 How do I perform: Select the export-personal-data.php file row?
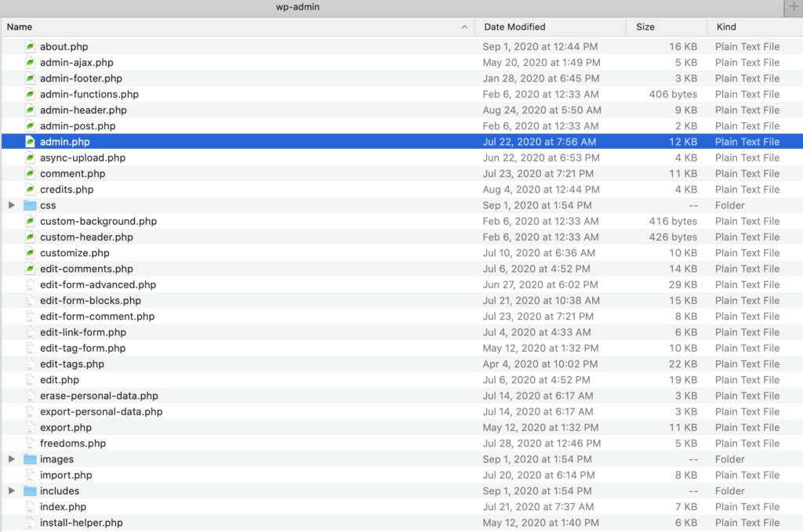402,411
